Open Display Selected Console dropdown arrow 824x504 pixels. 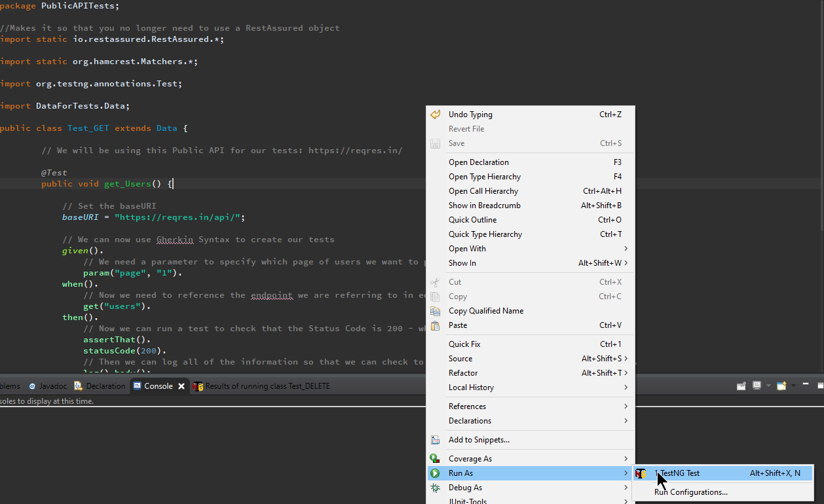[x=768, y=386]
